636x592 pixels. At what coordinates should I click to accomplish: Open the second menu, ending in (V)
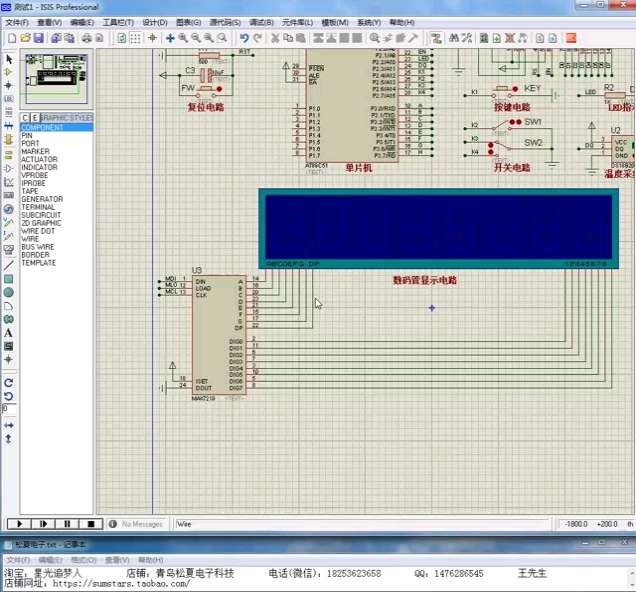point(49,22)
